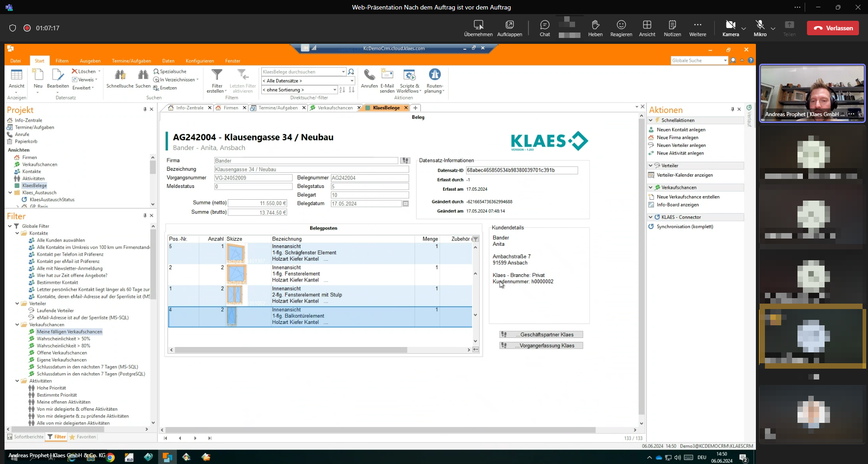Click Vorgangerfassung Klaes button

click(x=541, y=346)
